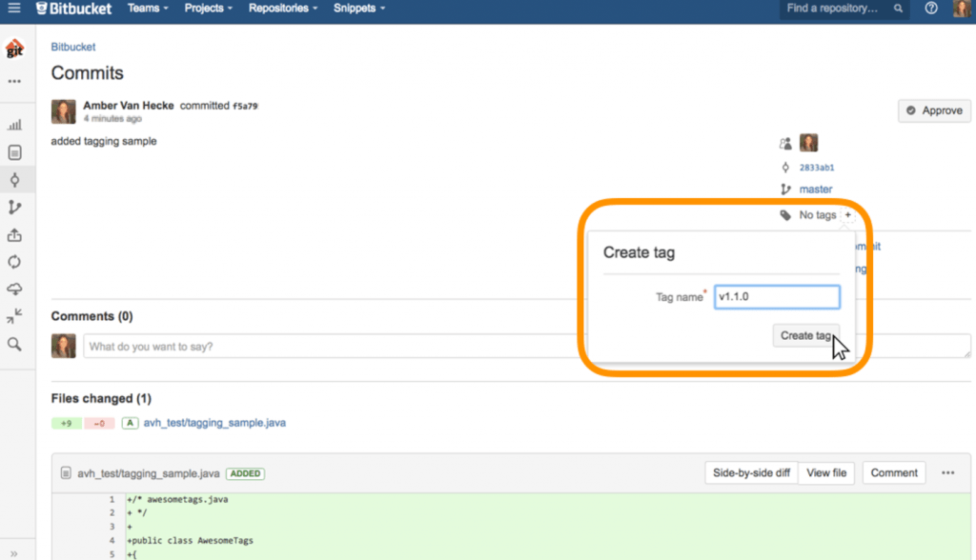Viewport: 976px width, 560px height.
Task: Click the git repository avatar at sidebar top
Action: [14, 50]
